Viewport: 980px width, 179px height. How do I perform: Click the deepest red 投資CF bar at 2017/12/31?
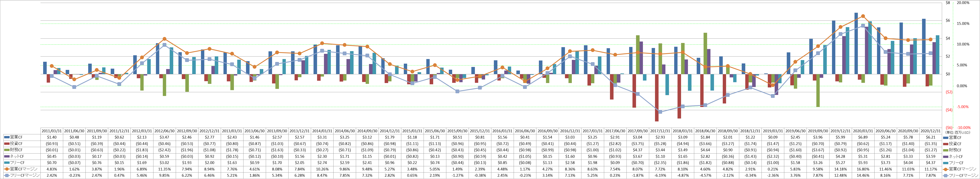tap(657, 98)
